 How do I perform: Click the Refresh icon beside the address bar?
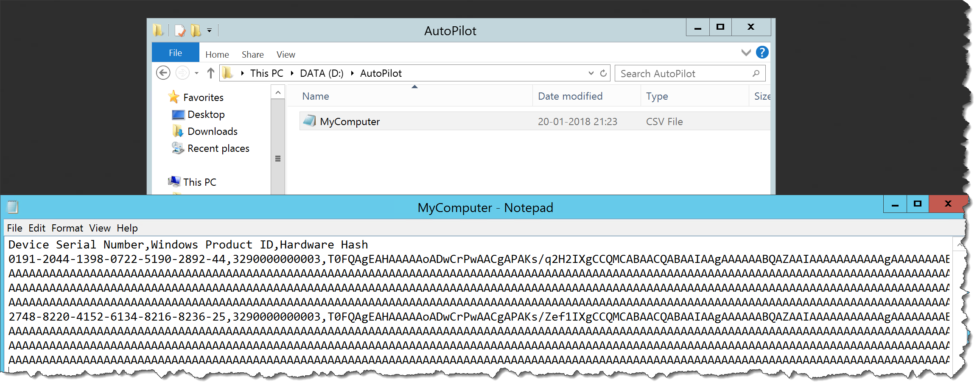click(603, 73)
